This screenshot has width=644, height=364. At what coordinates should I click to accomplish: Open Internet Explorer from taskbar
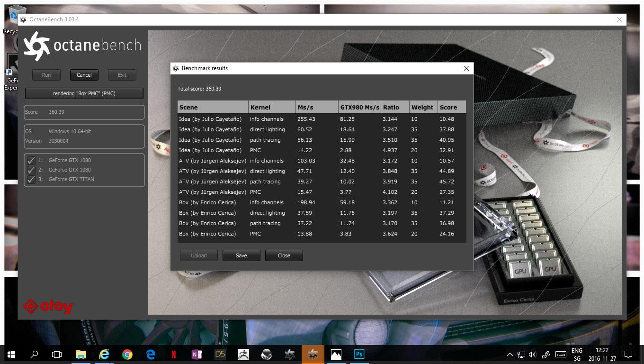coord(104,354)
